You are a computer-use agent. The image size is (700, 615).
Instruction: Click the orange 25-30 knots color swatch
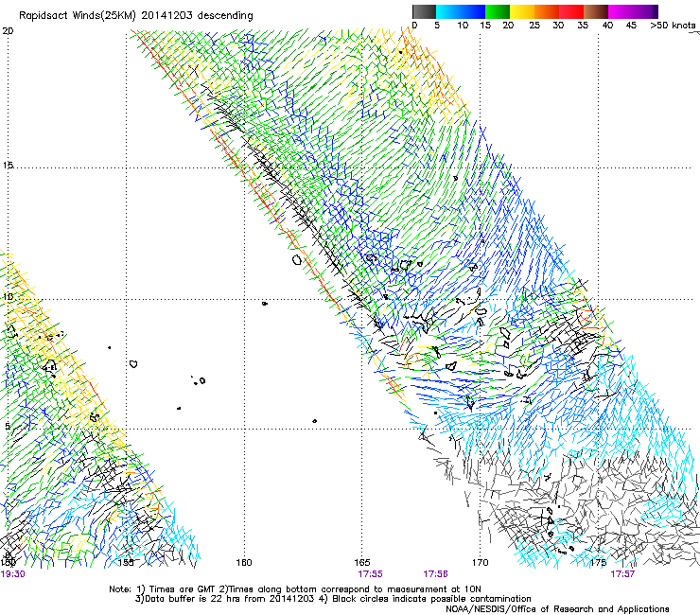click(547, 11)
